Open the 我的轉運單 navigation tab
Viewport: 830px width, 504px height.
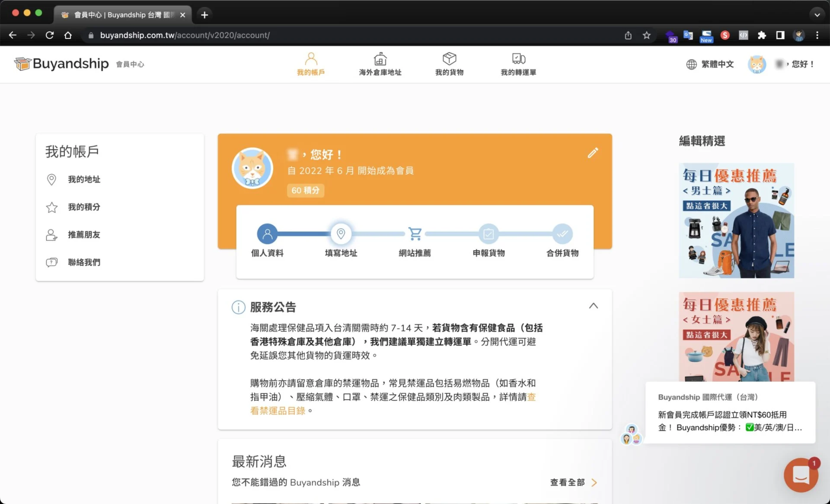(518, 64)
